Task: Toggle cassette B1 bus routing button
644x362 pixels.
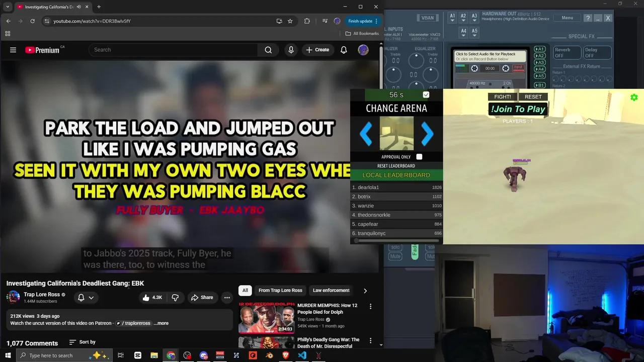Action: tap(539, 85)
